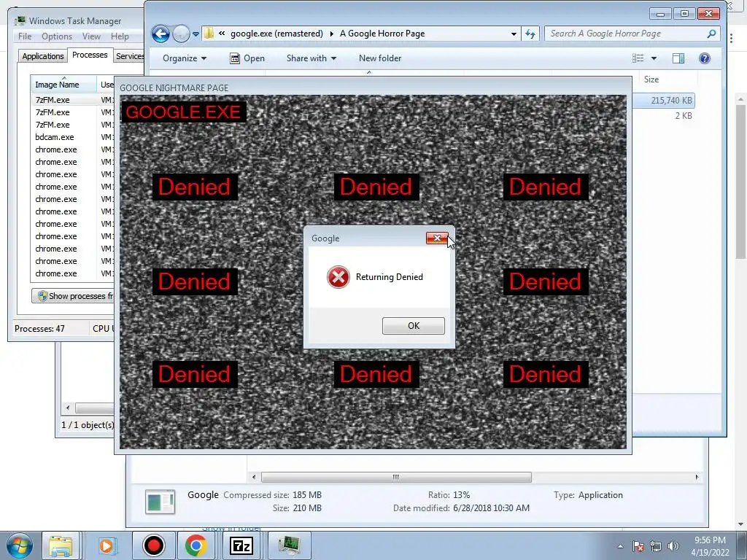Click Show processes from all users
Image resolution: width=747 pixels, height=560 pixels.
coord(73,296)
